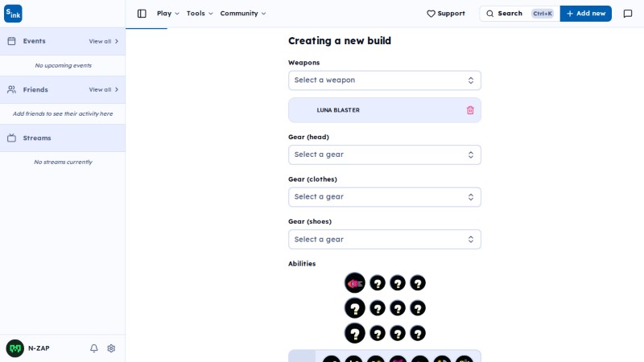This screenshot has width=644, height=362.
Task: Open the settings gear icon
Action: [x=111, y=348]
